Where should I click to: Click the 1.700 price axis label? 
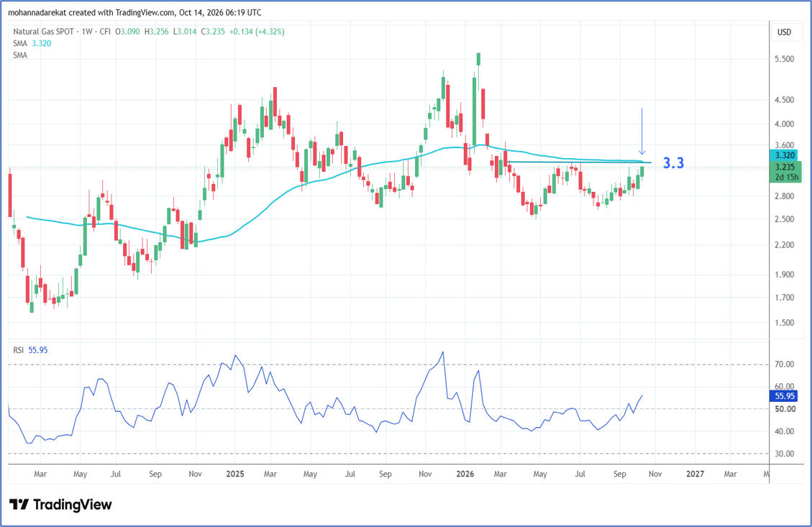click(785, 298)
